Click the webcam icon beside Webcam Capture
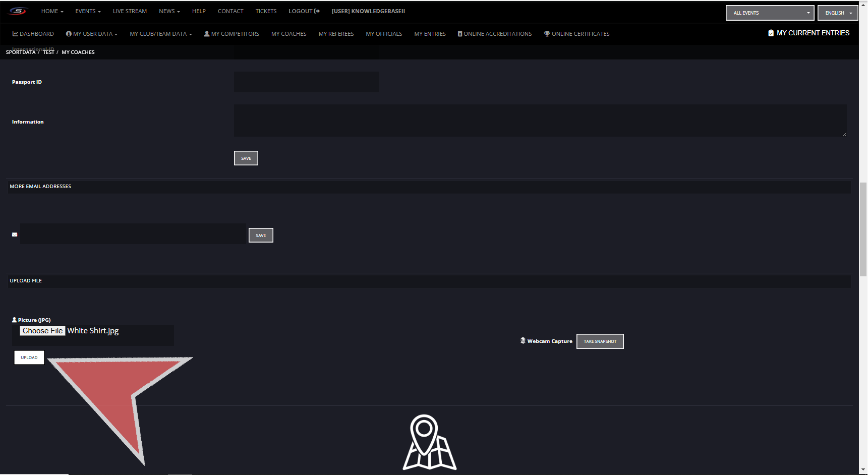 [x=523, y=341]
